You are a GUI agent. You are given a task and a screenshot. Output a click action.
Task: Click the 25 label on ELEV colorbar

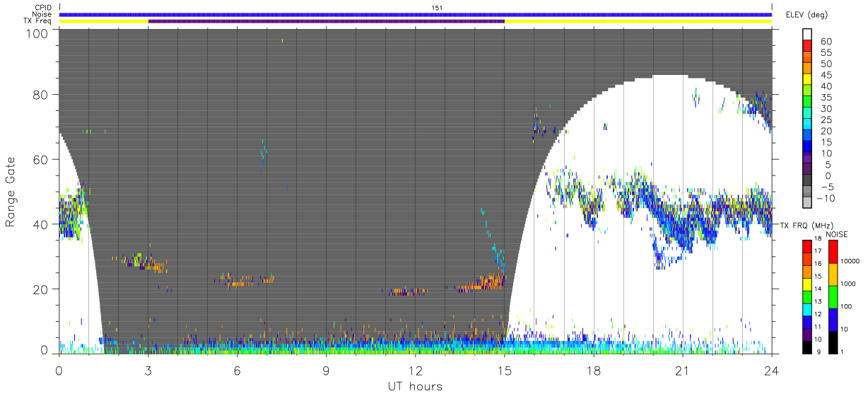click(825, 120)
